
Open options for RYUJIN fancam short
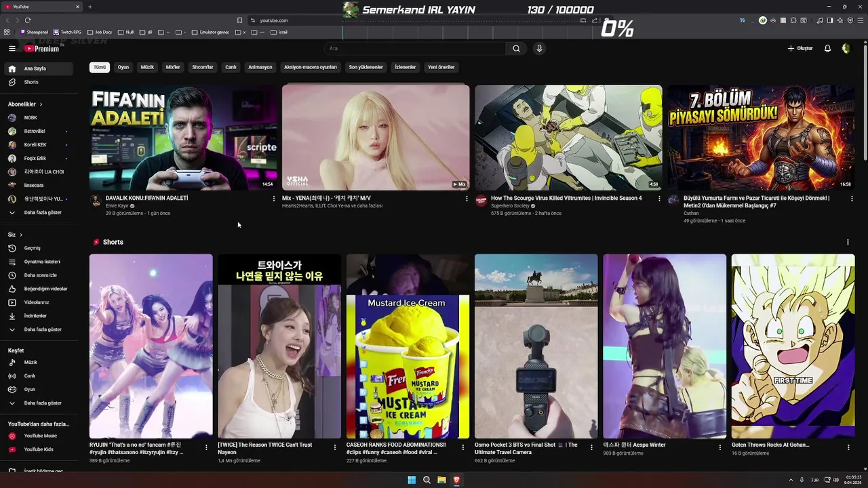click(206, 447)
